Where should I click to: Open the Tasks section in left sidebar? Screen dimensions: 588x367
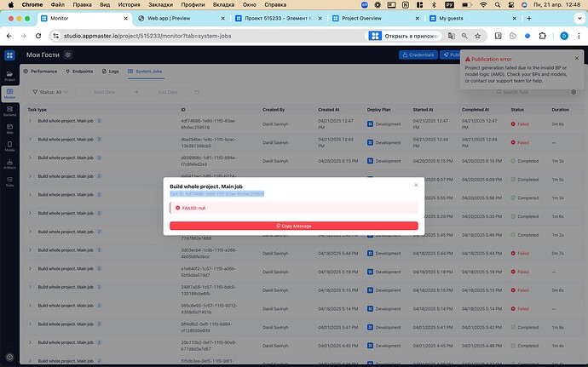tap(9, 182)
